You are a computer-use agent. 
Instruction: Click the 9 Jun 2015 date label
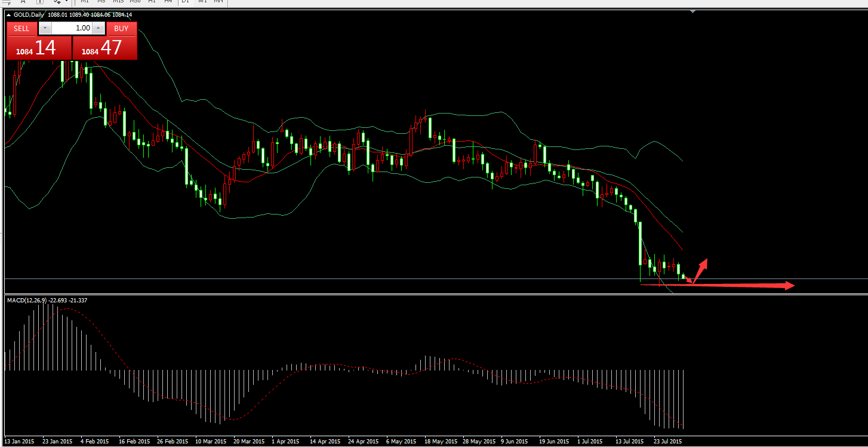pos(515,442)
